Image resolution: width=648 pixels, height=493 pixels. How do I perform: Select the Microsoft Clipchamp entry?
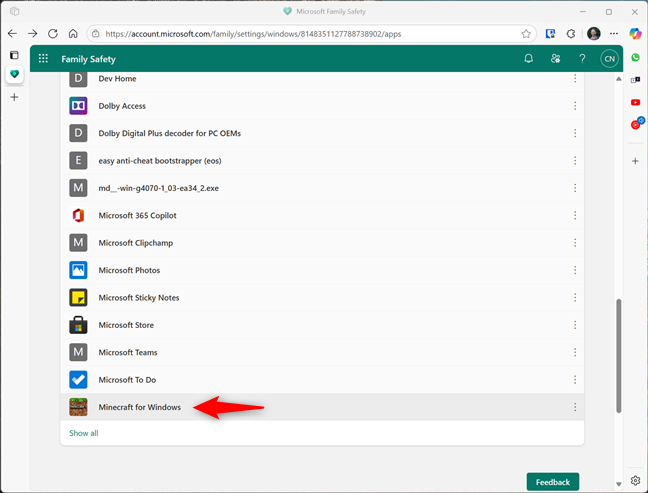tap(322, 243)
